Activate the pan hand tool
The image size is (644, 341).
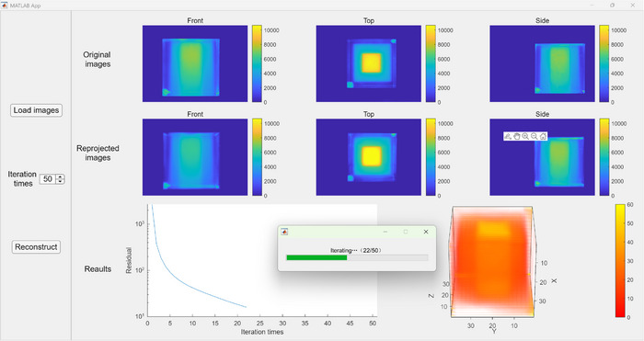point(517,136)
